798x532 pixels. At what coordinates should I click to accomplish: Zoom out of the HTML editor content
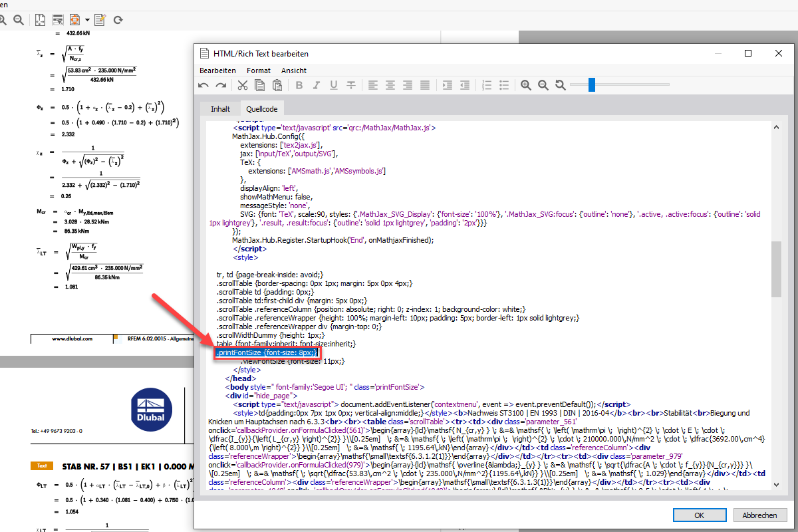pyautogui.click(x=543, y=85)
